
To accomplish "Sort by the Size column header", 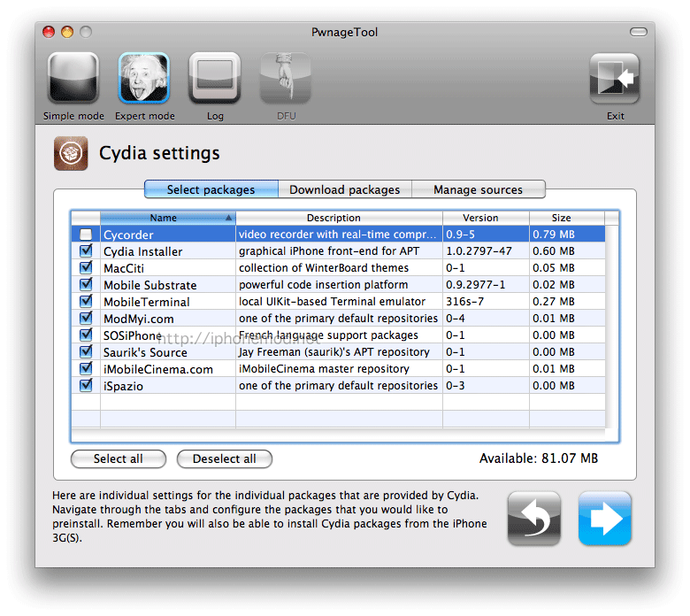I will (x=567, y=218).
